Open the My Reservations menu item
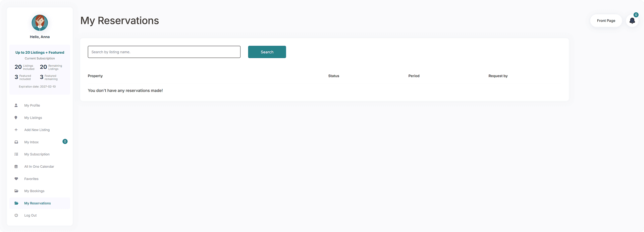This screenshot has height=232, width=644. pos(38,203)
